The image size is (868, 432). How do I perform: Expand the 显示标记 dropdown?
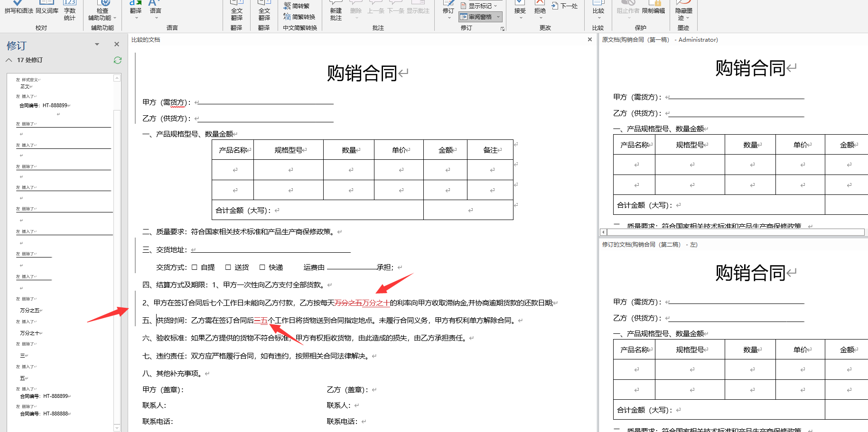pyautogui.click(x=495, y=6)
